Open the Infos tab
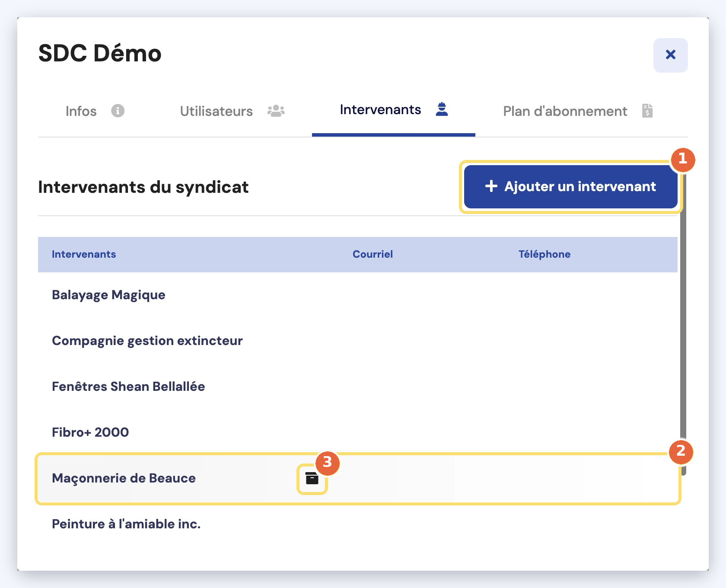The image size is (726, 588). [95, 111]
